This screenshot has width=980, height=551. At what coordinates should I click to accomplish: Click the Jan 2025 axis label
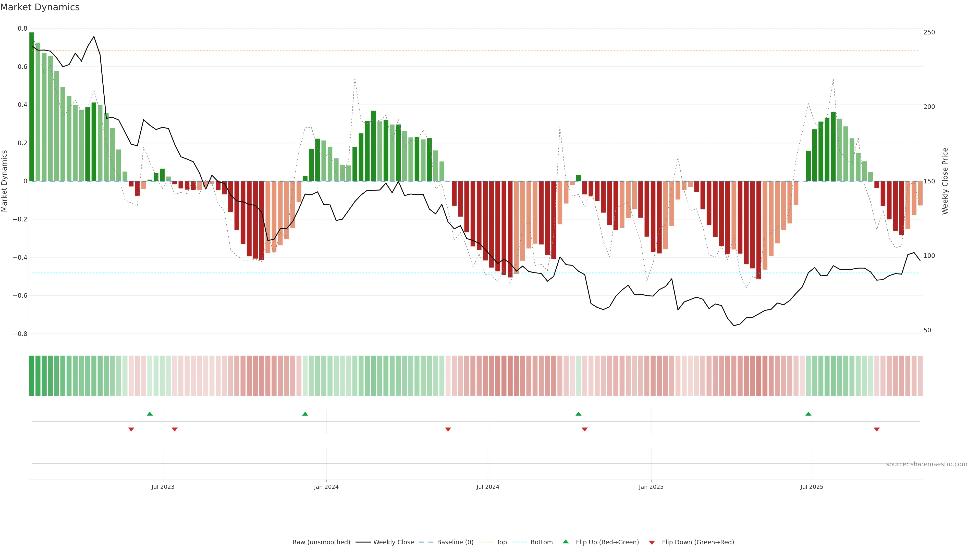point(651,487)
